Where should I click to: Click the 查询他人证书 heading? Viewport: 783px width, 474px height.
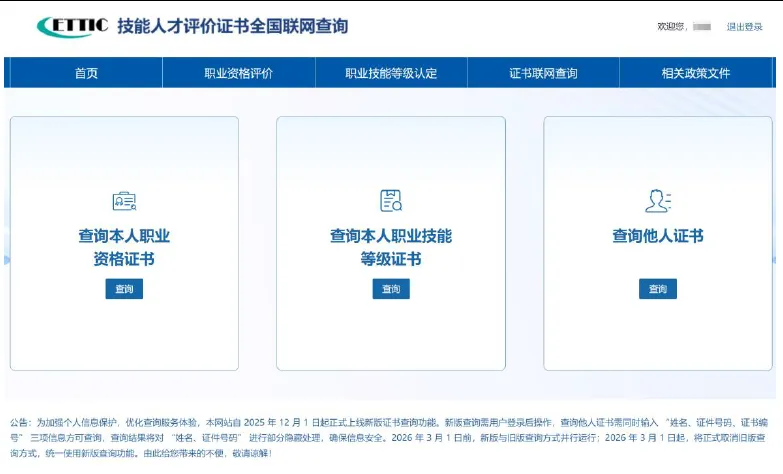point(658,236)
